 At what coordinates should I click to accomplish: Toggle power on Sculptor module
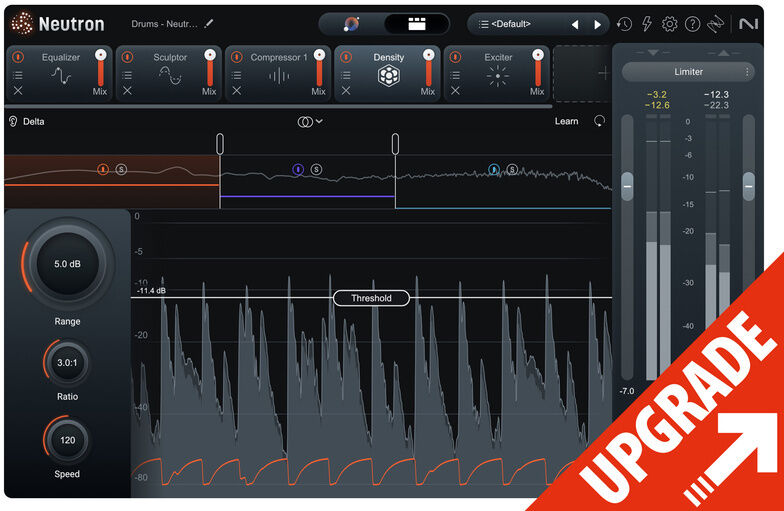128,57
